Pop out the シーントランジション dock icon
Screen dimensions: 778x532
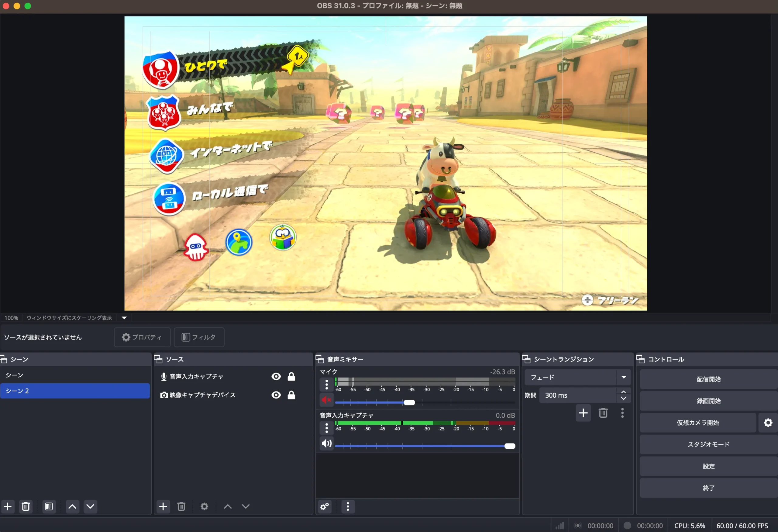coord(526,359)
